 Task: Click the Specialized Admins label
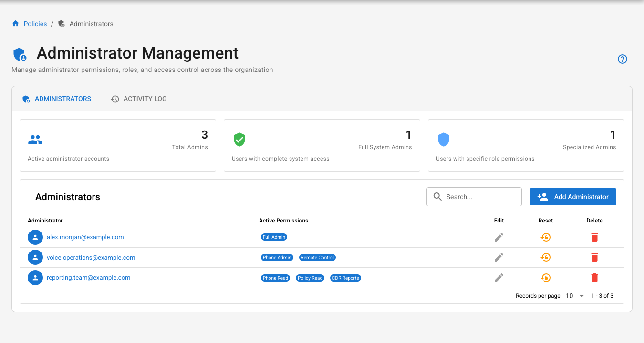[590, 147]
